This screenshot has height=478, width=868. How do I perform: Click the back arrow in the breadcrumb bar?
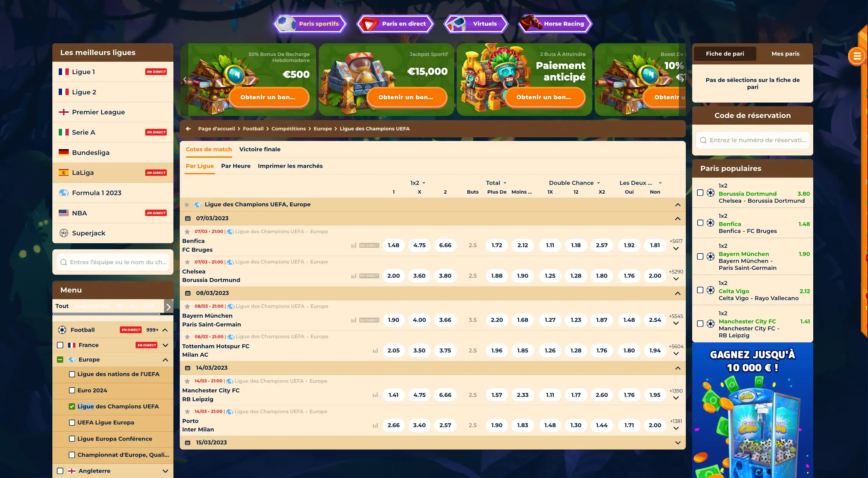tap(188, 129)
